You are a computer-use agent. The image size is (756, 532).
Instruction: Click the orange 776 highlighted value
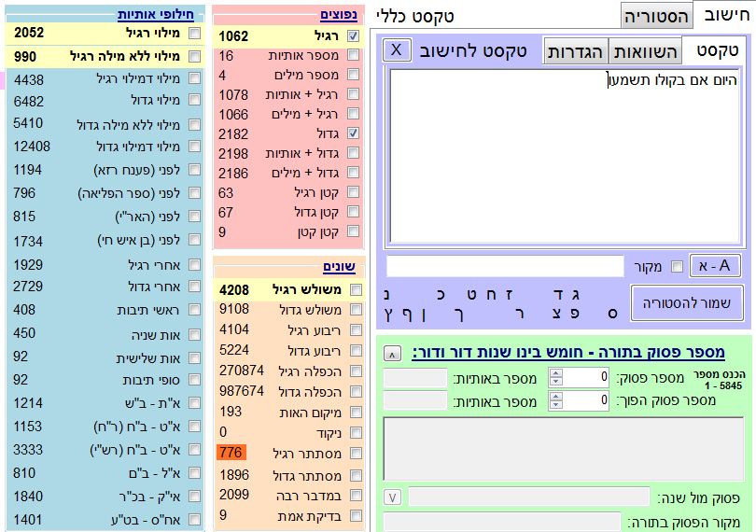click(x=230, y=453)
